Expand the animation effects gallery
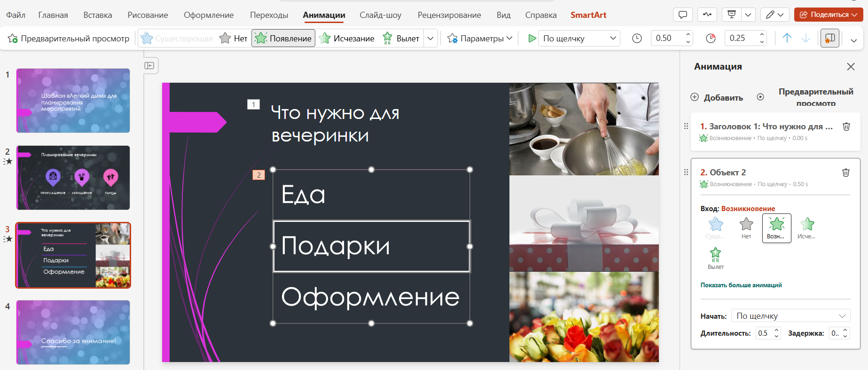The height and width of the screenshot is (370, 868). coord(430,39)
